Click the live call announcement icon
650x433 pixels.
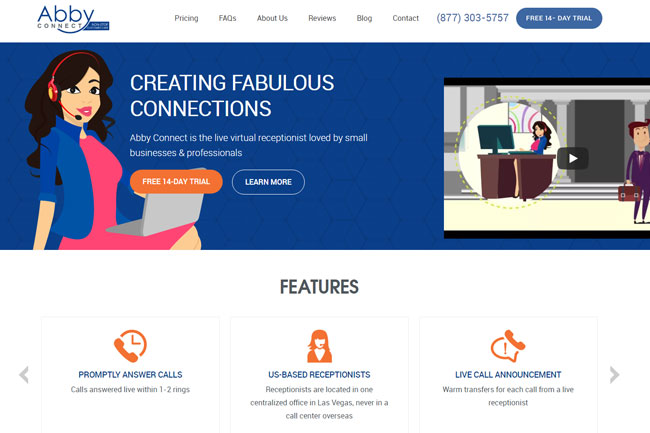tap(508, 346)
